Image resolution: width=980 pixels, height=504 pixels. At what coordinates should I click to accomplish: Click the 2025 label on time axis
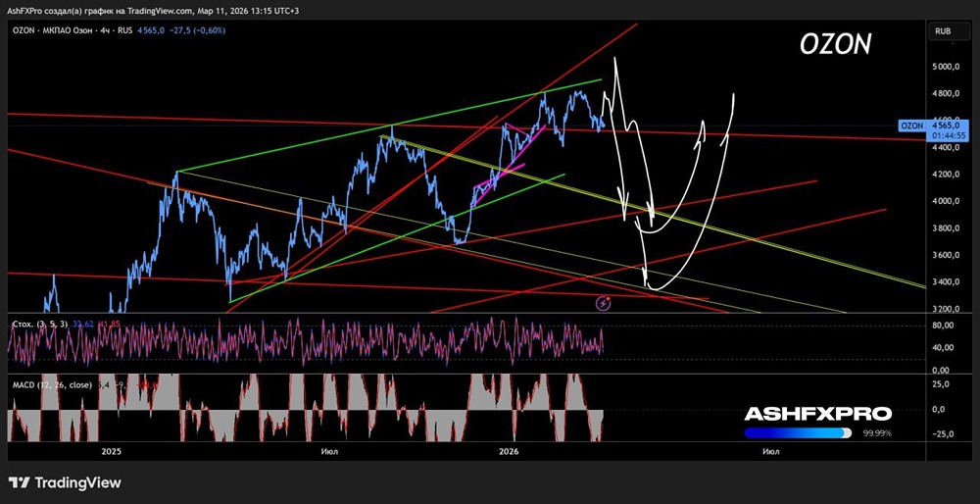pyautogui.click(x=111, y=451)
